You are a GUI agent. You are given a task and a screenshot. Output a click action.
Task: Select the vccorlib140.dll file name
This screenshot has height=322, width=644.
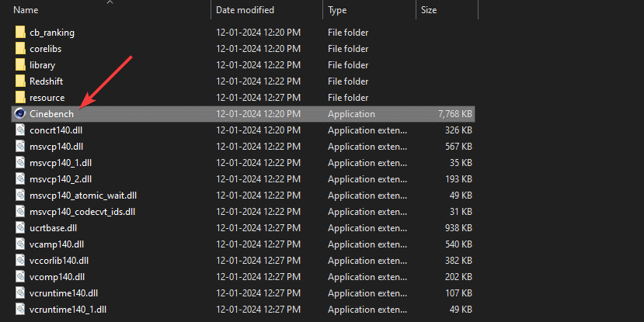[x=59, y=261]
